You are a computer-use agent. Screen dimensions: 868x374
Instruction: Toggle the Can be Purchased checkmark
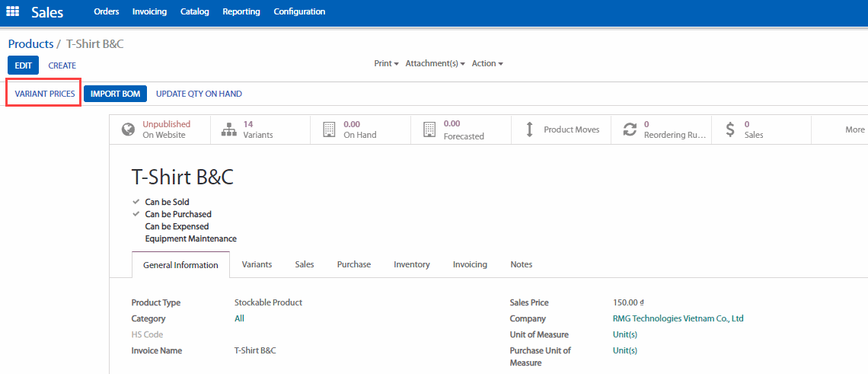tap(136, 215)
